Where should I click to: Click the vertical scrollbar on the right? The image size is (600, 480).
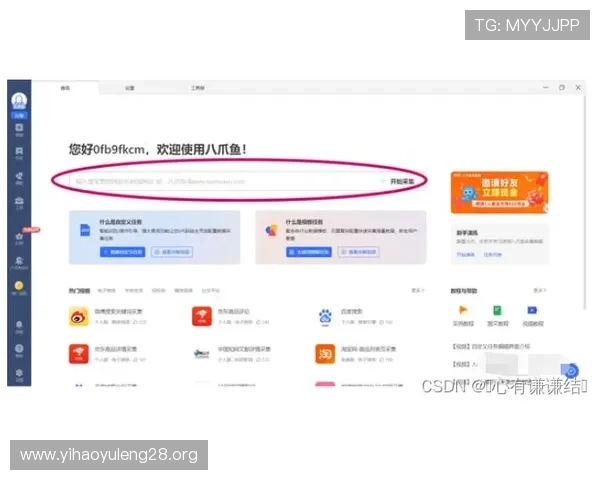[585, 202]
